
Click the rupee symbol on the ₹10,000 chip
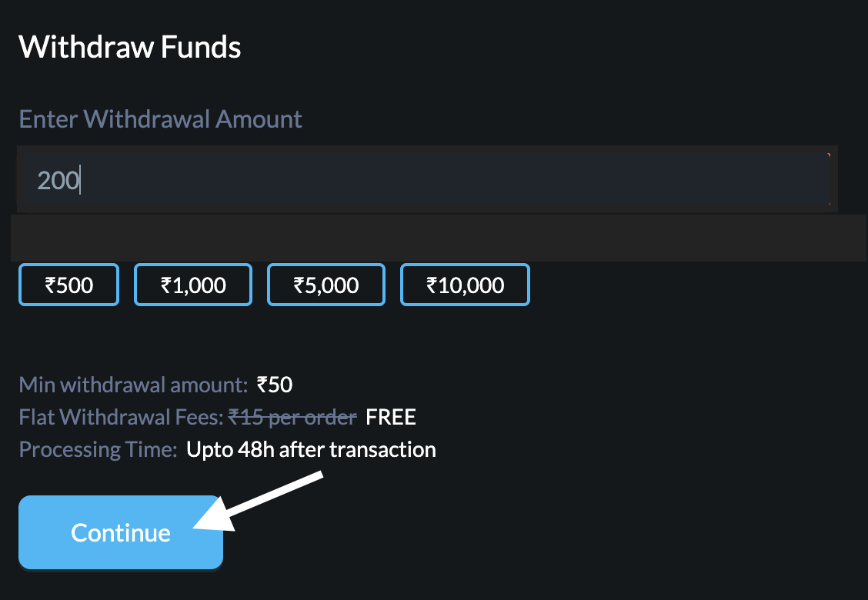(432, 286)
